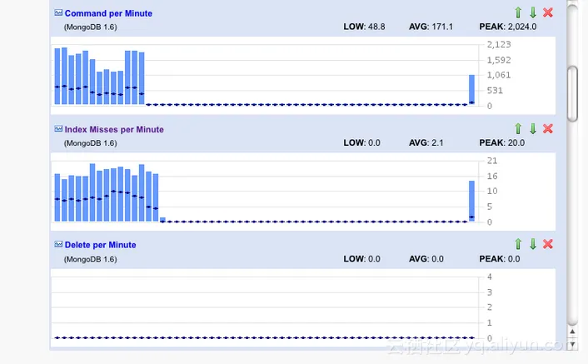Click the scrollbar up arrow

(x=572, y=332)
